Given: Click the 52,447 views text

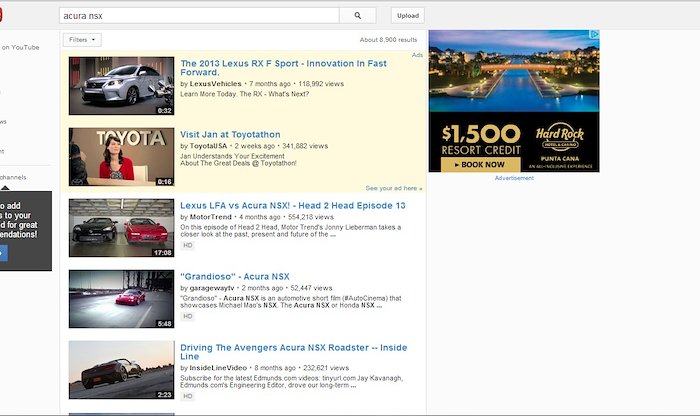Looking at the screenshot, I should pos(311,288).
